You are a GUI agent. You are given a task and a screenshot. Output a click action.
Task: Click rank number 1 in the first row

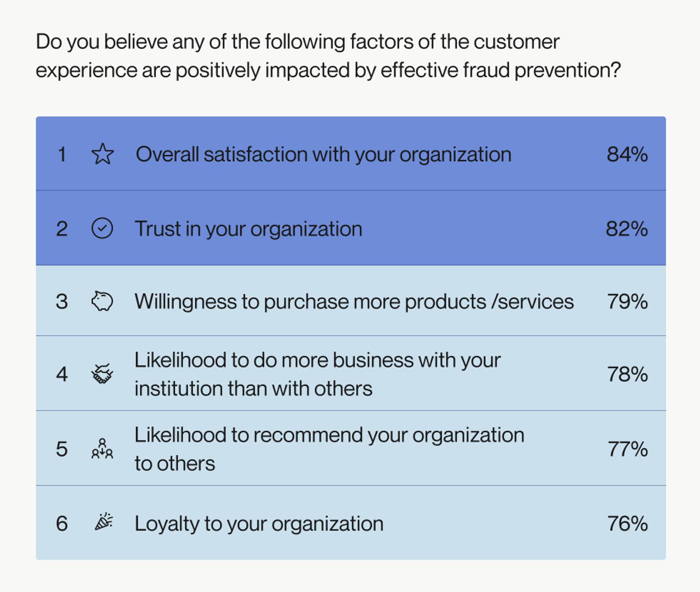pos(62,154)
